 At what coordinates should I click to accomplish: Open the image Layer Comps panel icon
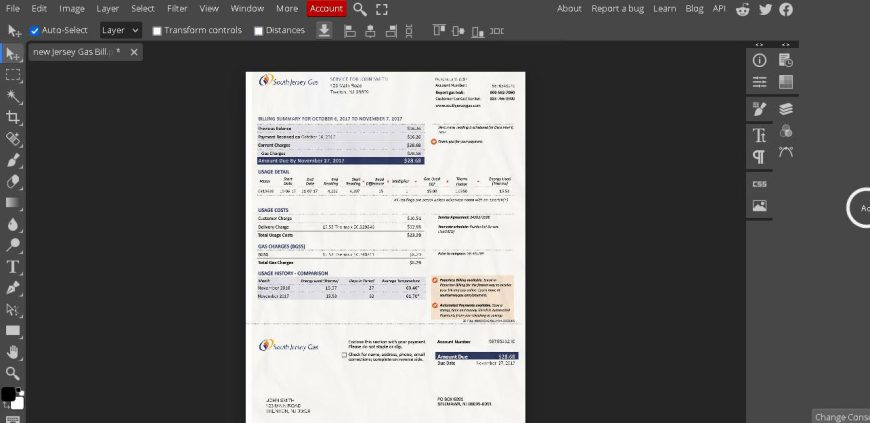tap(760, 206)
